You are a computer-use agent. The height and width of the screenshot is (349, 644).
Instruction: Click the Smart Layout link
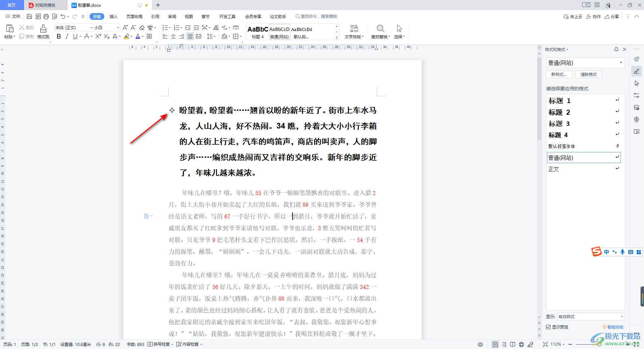coord(613,327)
